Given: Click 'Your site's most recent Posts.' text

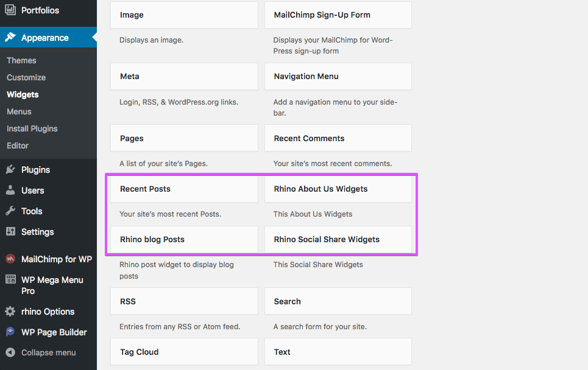Looking at the screenshot, I should [x=170, y=214].
